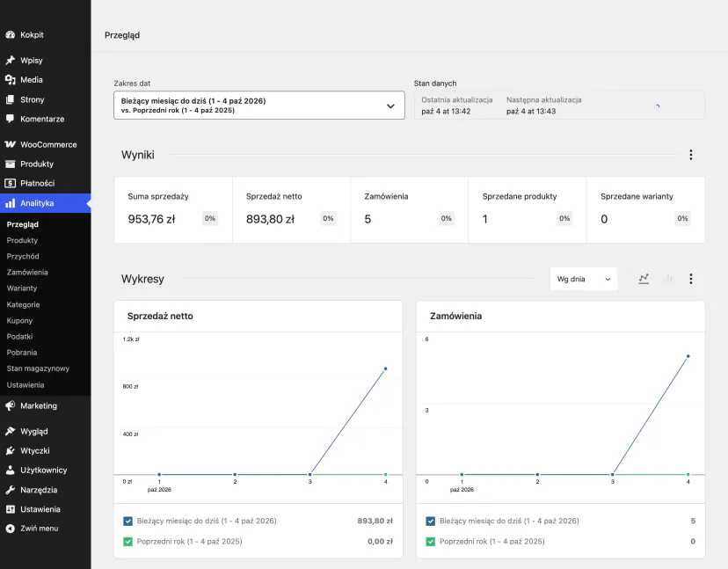728x569 pixels.
Task: Open Przychód analytics report
Action: (x=23, y=257)
